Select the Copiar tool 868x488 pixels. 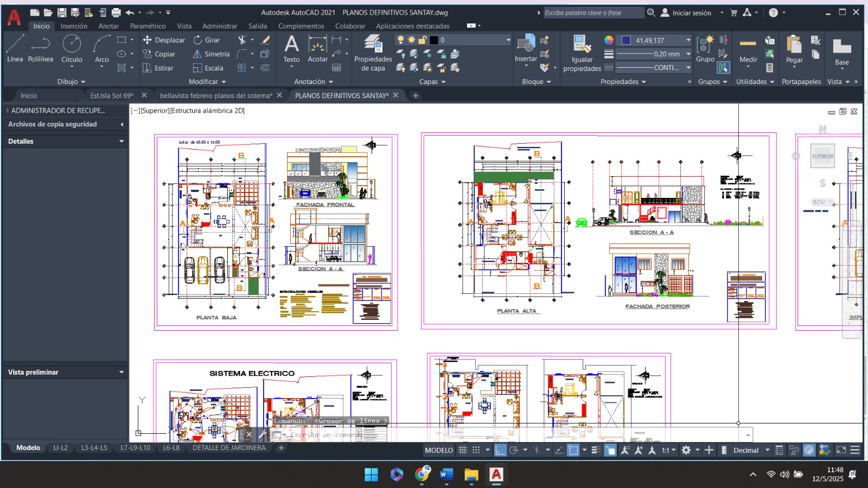coord(159,54)
